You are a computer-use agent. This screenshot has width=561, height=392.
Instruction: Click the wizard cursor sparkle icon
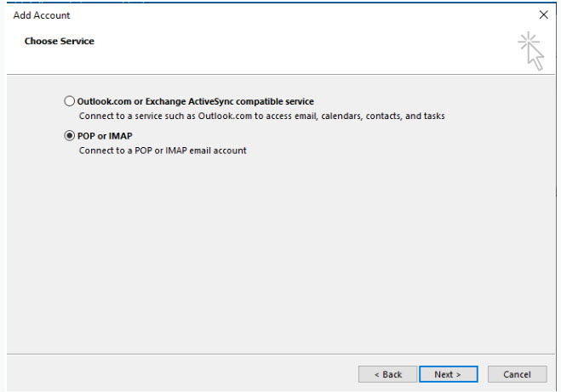coord(531,51)
